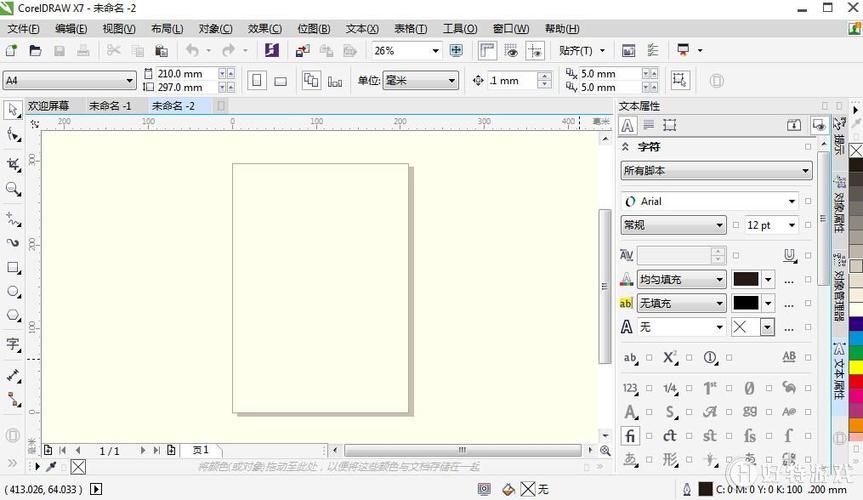Select the Pick tool in toolbox
Image resolution: width=863 pixels, height=500 pixels.
13,109
